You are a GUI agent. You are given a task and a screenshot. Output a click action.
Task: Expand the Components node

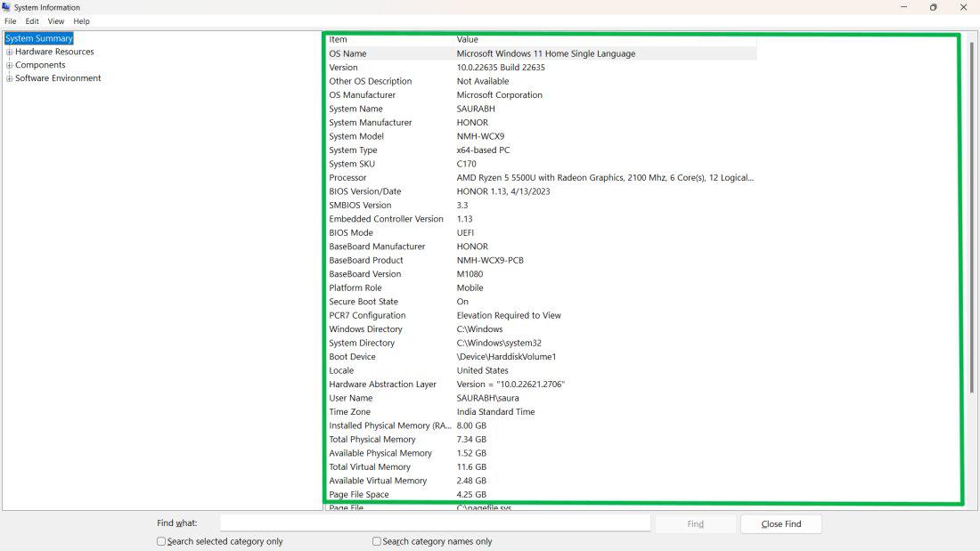(x=10, y=65)
